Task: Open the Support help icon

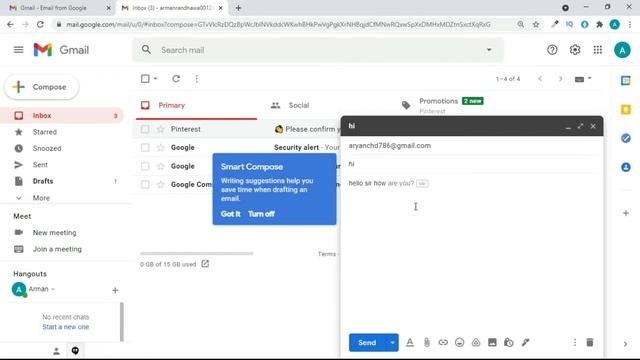Action: click(552, 50)
